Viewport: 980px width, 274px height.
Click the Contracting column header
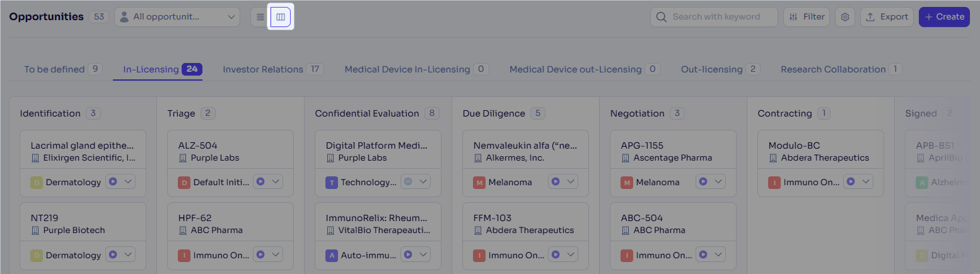785,113
